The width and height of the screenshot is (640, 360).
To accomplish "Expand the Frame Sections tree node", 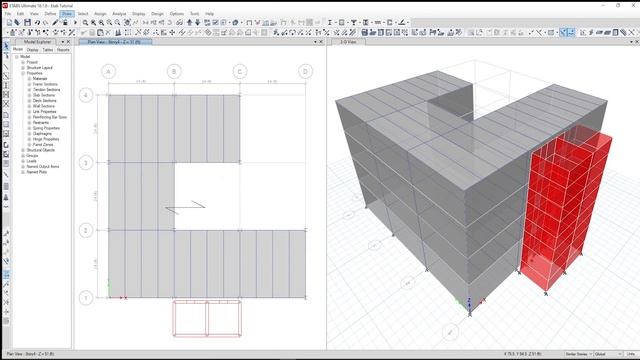I will click(29, 84).
